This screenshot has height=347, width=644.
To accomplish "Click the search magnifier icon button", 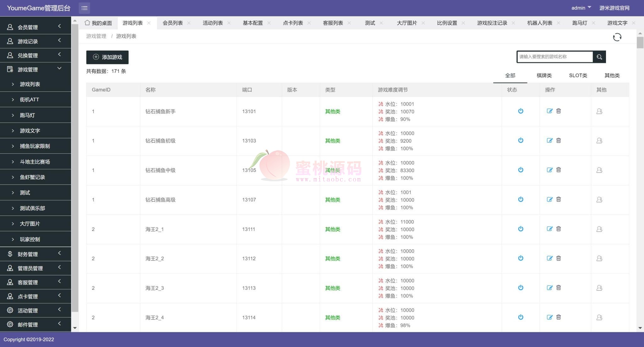I will [599, 57].
